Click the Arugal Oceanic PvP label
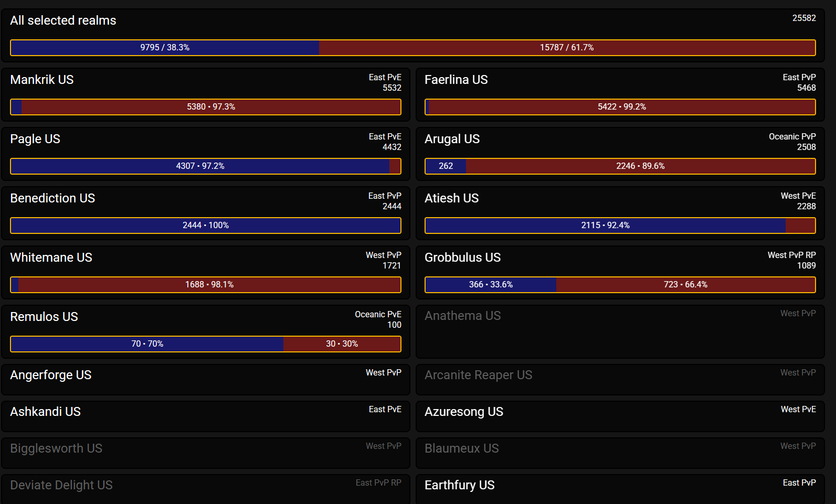The width and height of the screenshot is (836, 504). coord(792,137)
